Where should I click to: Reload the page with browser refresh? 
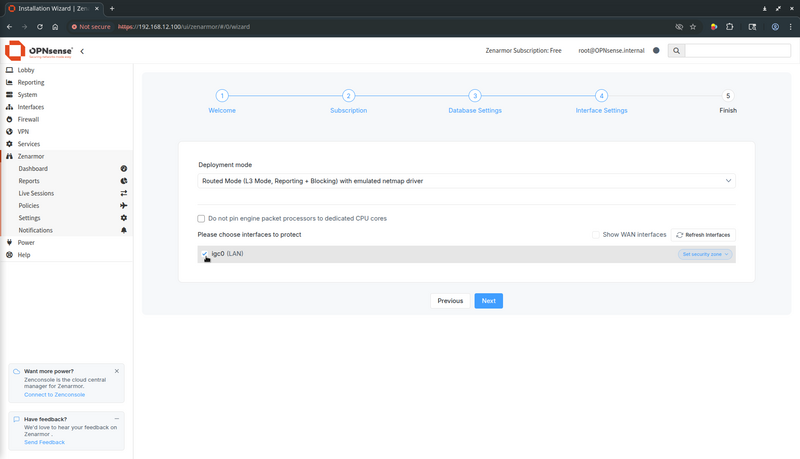click(39, 27)
